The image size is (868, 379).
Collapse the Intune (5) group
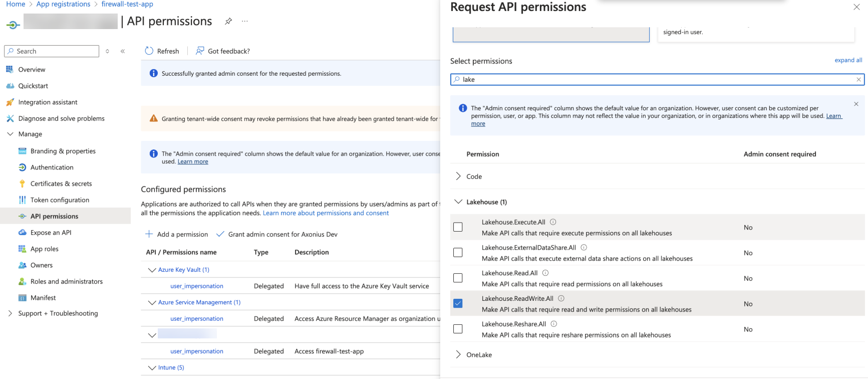(x=152, y=367)
